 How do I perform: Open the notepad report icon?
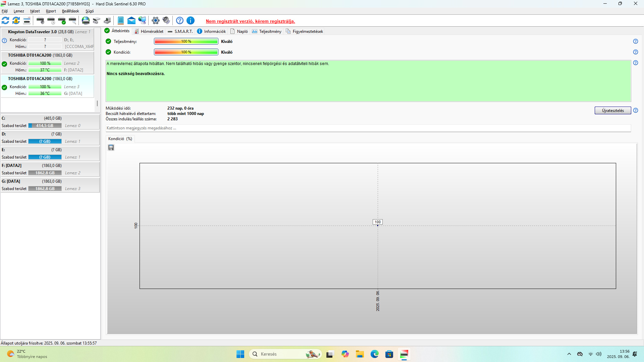coord(121,21)
